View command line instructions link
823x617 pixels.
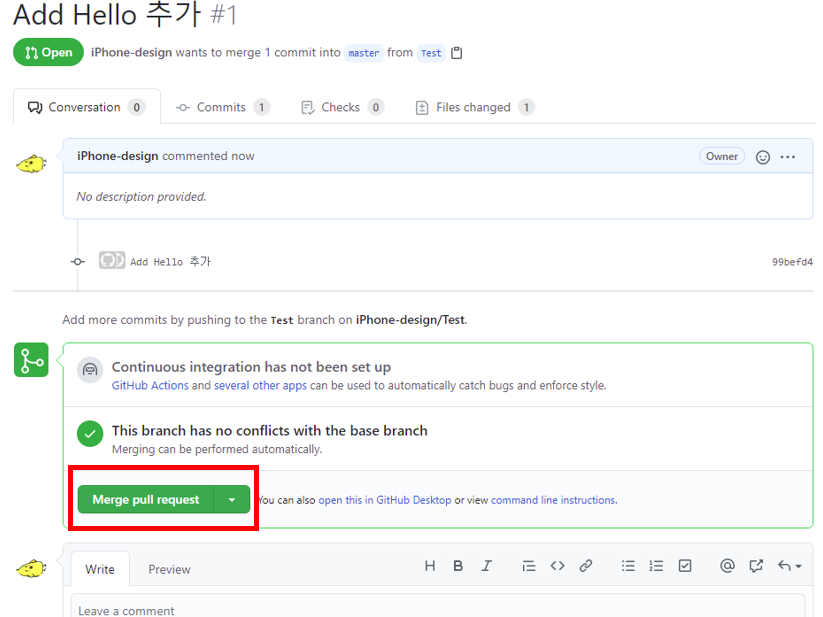click(x=553, y=500)
